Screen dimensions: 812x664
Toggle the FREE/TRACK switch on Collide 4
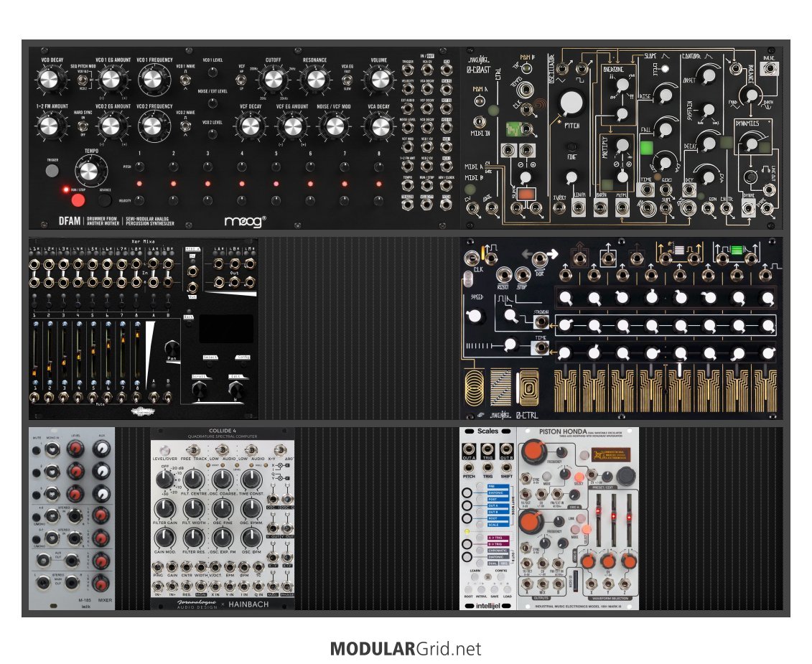coord(194,449)
